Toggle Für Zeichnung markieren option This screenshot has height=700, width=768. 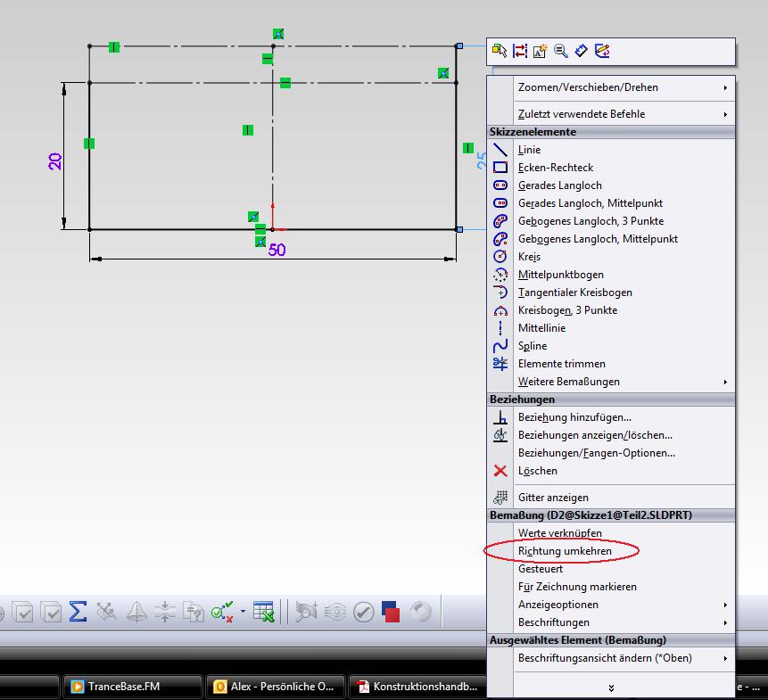[x=577, y=587]
